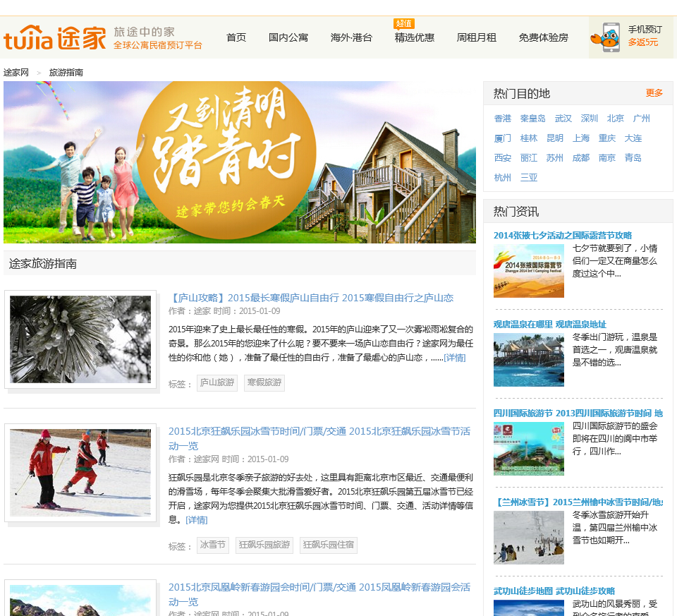Click the mobile booking mascot icon

click(606, 37)
